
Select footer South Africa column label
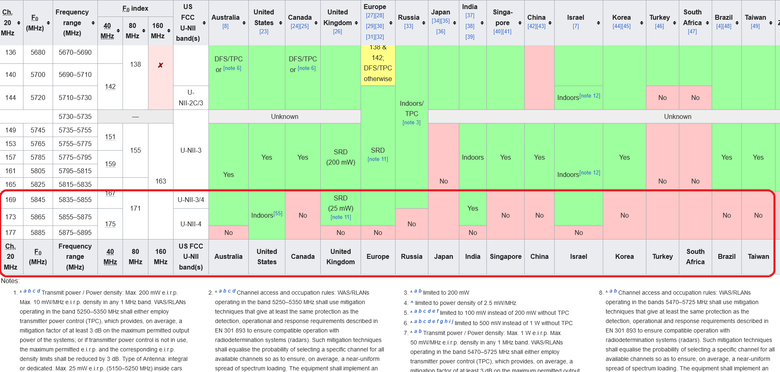pos(695,257)
